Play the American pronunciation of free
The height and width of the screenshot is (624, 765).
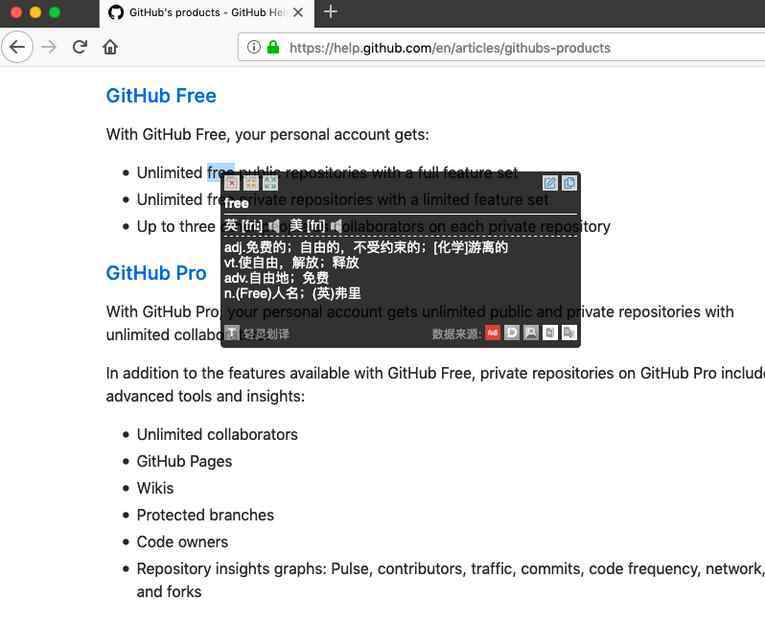(x=336, y=226)
